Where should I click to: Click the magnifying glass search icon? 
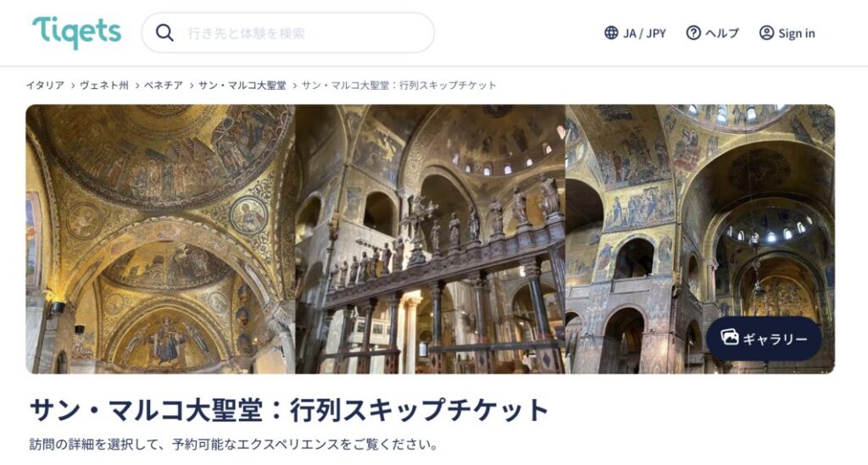coord(164,33)
